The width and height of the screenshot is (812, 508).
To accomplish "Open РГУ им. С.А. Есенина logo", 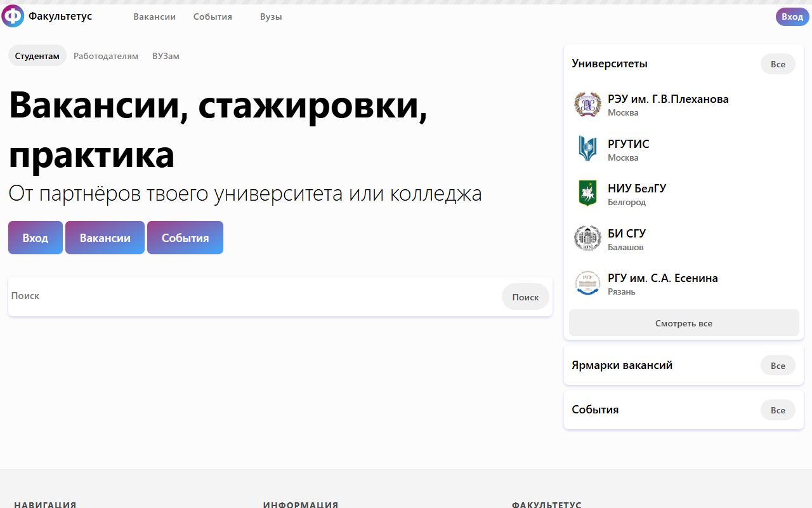I will [x=587, y=283].
